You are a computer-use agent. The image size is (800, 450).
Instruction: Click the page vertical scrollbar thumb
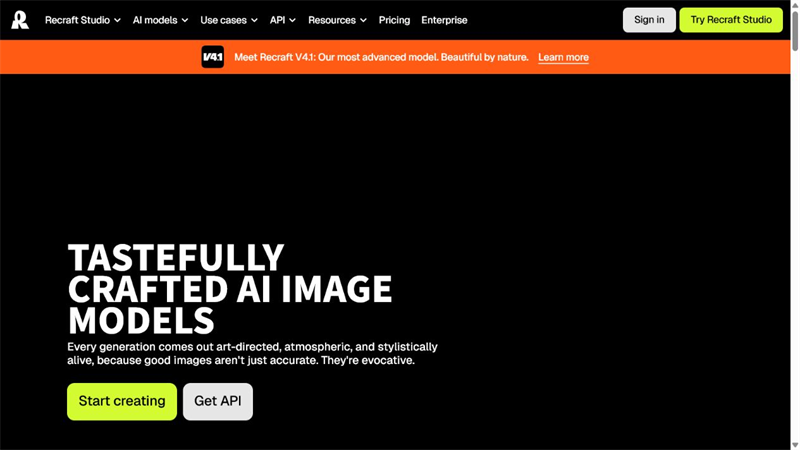point(795,30)
